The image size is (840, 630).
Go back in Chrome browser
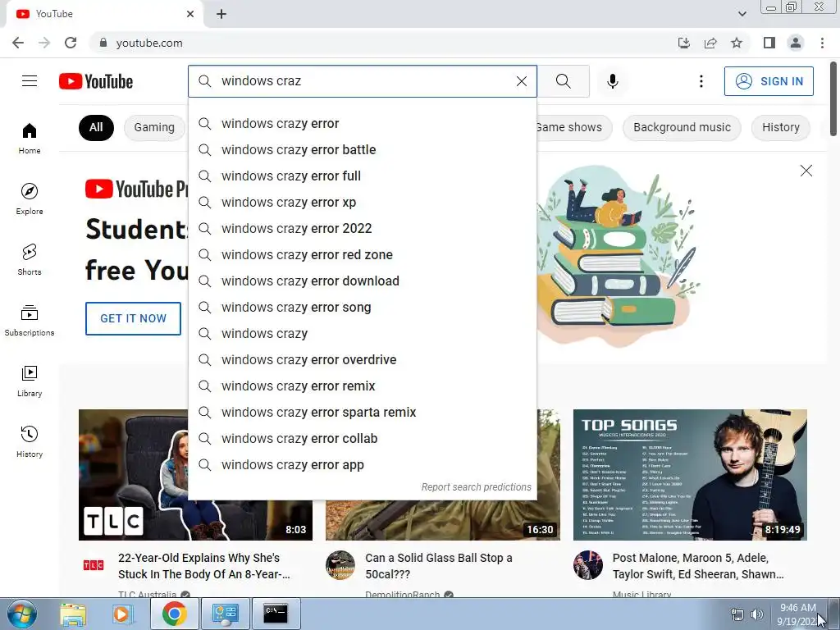[18, 43]
